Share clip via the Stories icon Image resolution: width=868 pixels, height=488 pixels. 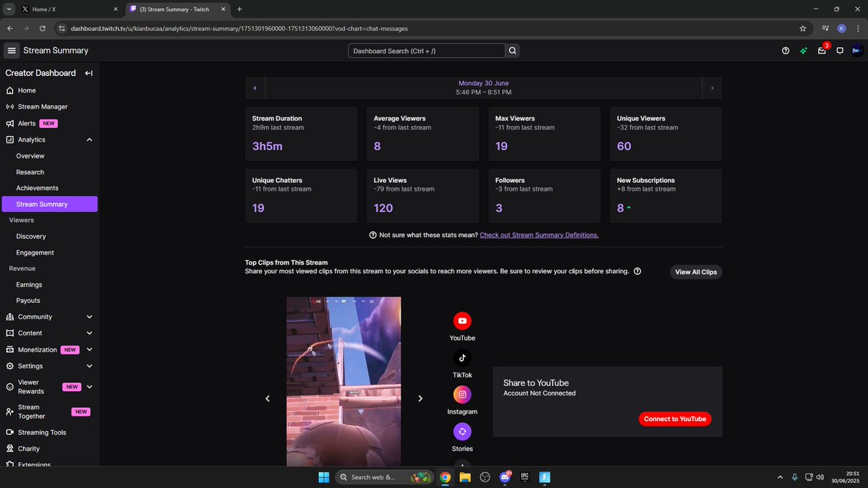(x=462, y=432)
